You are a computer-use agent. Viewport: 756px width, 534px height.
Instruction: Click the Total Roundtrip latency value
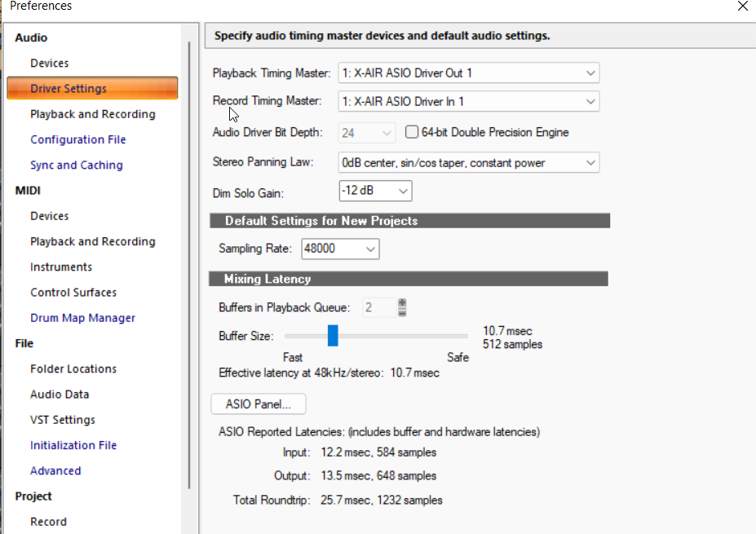click(382, 501)
